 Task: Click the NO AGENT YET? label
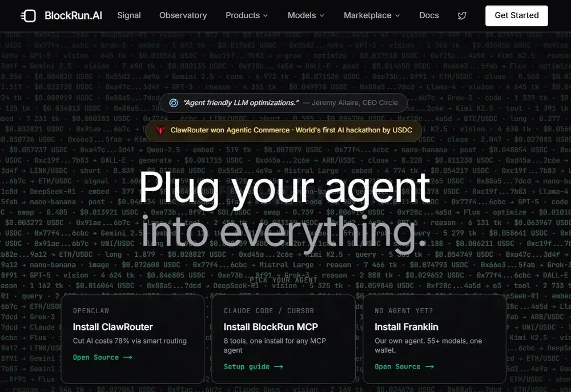pyautogui.click(x=404, y=311)
